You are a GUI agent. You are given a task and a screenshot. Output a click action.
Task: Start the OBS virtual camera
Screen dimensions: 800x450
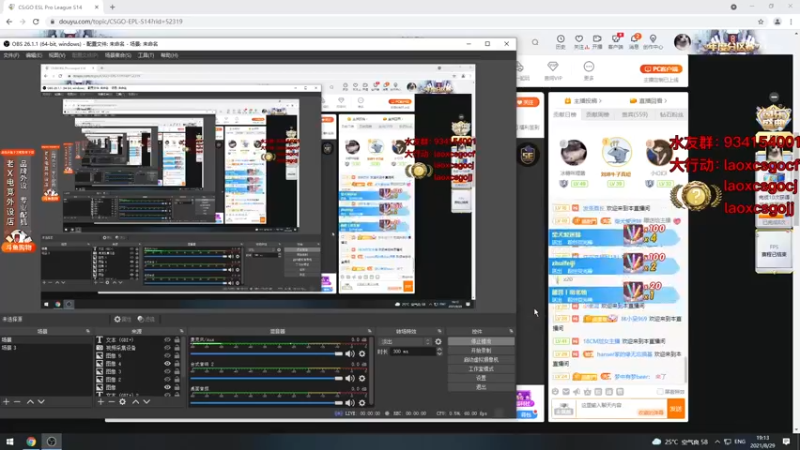point(481,360)
